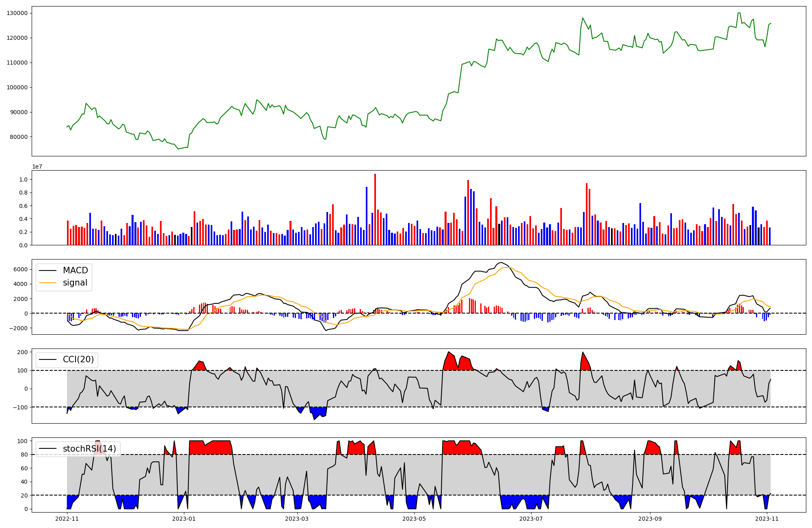Click the MACD legend label
The height and width of the screenshot is (528, 812).
[75, 270]
